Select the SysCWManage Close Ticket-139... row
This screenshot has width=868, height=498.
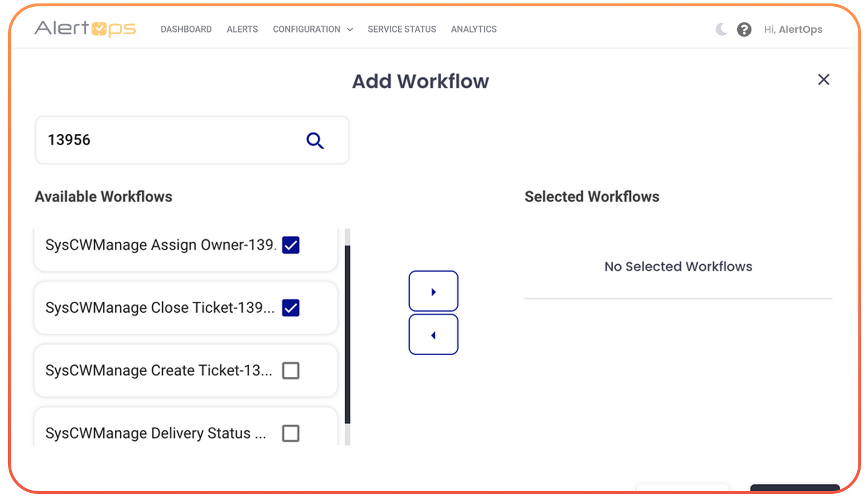coord(186,308)
